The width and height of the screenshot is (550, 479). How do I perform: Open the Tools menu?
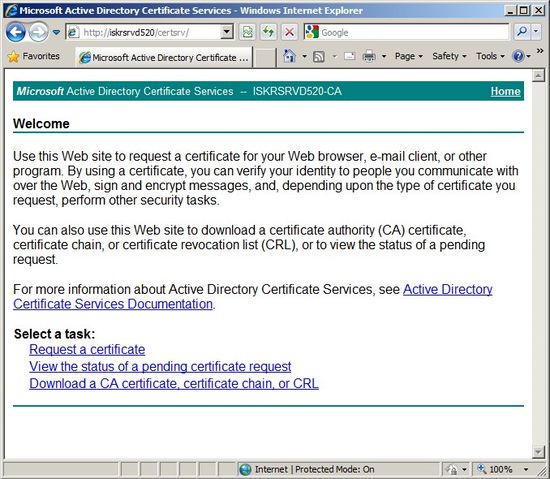coord(490,56)
